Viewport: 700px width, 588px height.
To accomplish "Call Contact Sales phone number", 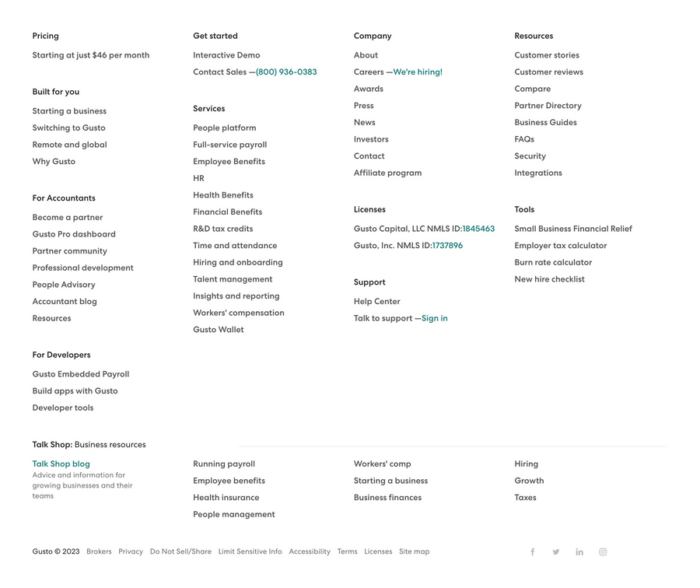I will (x=285, y=72).
